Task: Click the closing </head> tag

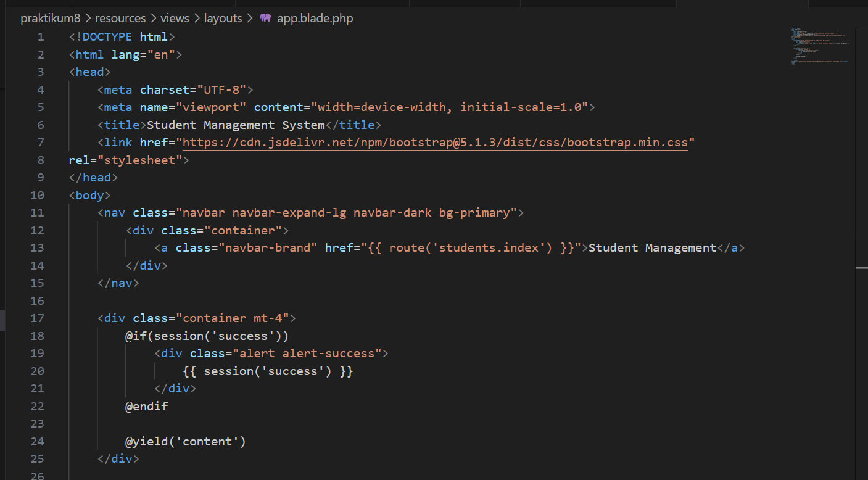Action: [x=93, y=178]
